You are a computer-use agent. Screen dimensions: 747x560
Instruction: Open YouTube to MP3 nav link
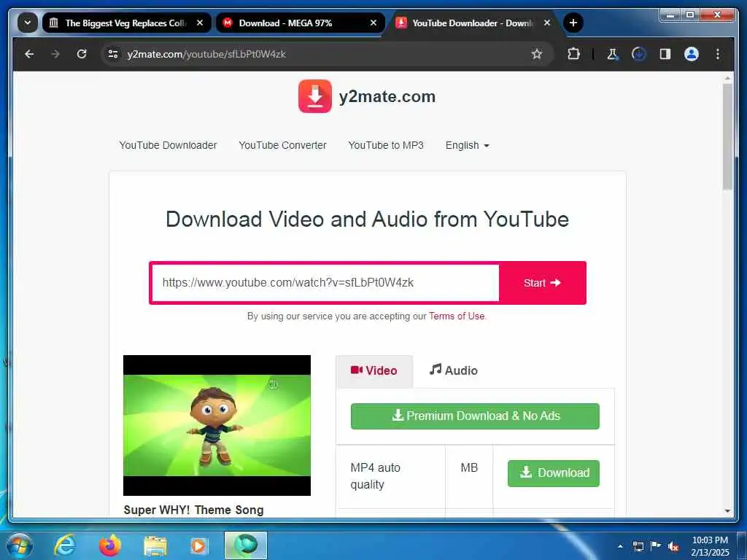coord(386,145)
